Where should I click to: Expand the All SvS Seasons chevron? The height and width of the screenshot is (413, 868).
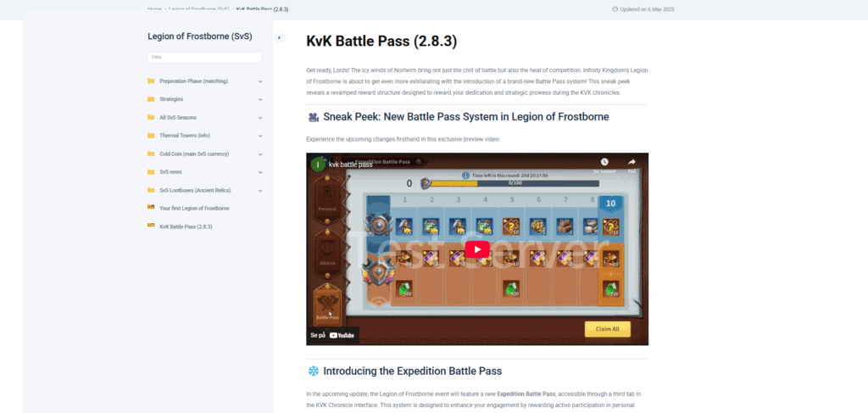coord(260,118)
